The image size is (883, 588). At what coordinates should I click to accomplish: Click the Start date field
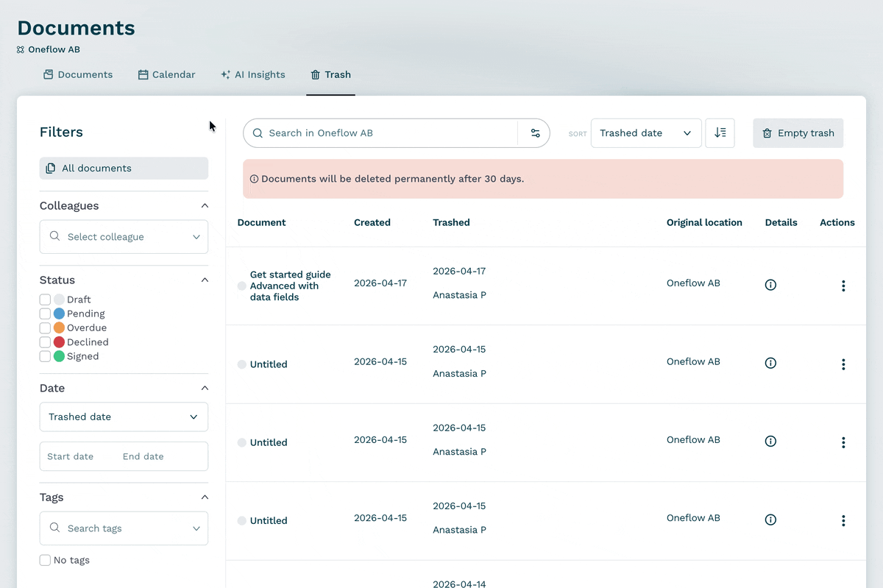click(x=71, y=456)
